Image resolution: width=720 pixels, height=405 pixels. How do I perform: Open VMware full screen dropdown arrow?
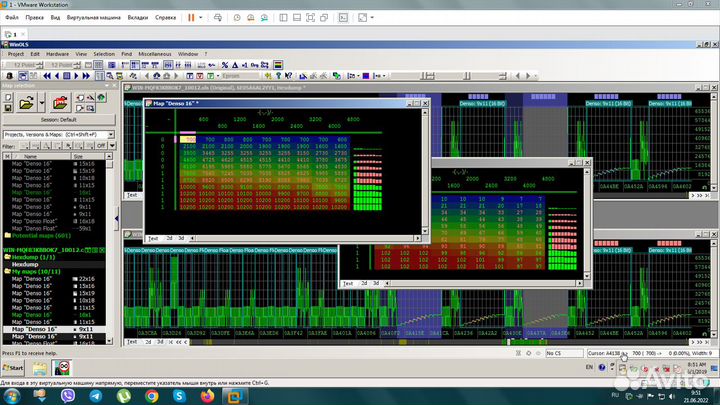click(x=372, y=17)
